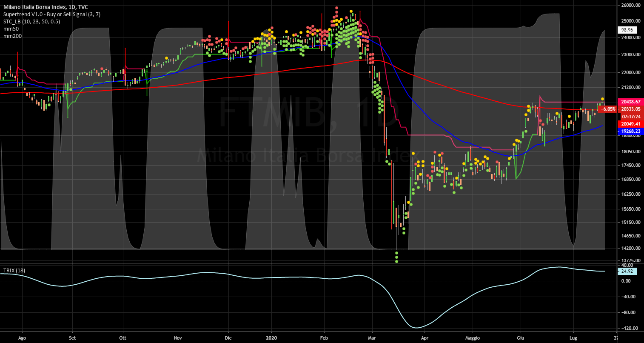Select the STC_LB (10, 23, 50, 0.5) legend
The image size is (644, 343).
[32, 21]
